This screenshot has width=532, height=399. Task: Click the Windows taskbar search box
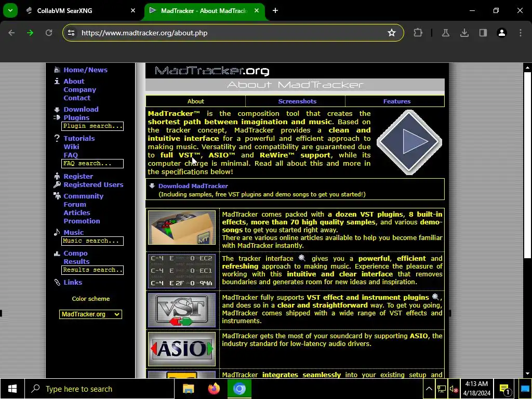99,389
